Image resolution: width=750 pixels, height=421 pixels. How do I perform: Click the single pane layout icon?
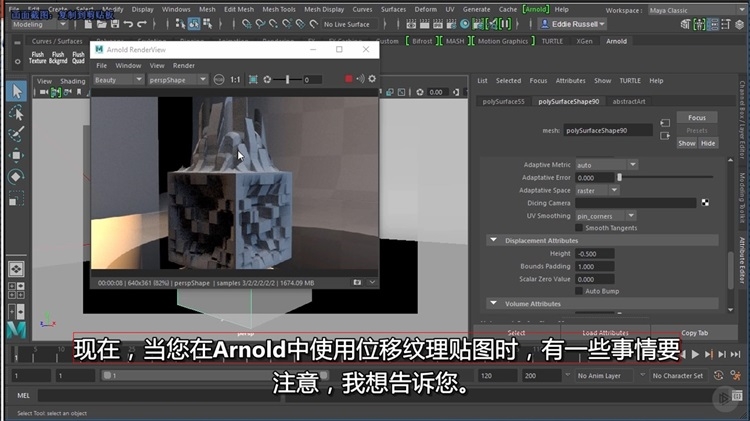click(16, 269)
